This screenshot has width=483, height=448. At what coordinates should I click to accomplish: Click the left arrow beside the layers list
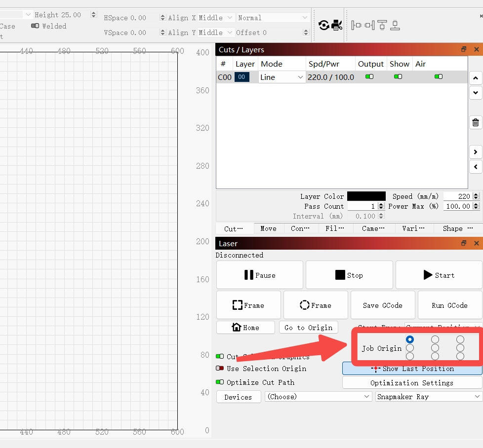tap(476, 167)
